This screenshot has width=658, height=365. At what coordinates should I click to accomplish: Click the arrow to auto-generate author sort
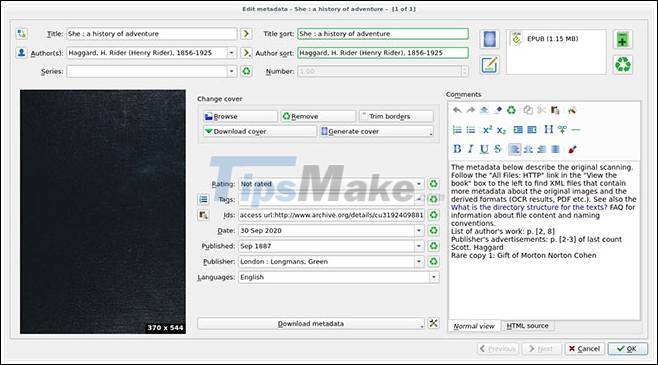pos(246,53)
